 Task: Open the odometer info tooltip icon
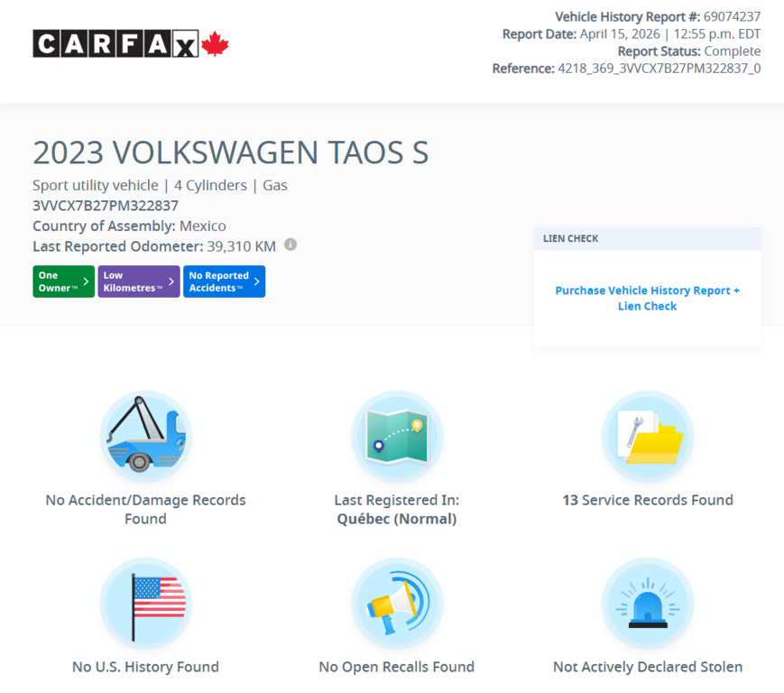point(291,245)
